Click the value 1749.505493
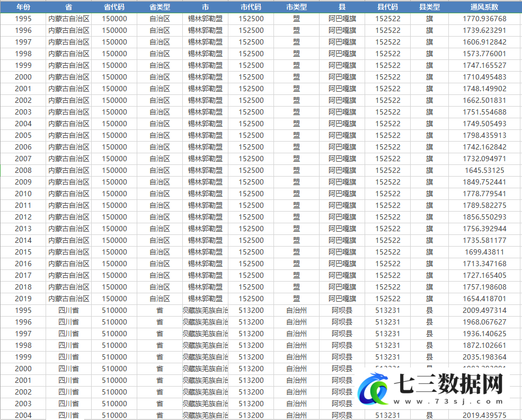The image size is (522, 420). pyautogui.click(x=485, y=124)
